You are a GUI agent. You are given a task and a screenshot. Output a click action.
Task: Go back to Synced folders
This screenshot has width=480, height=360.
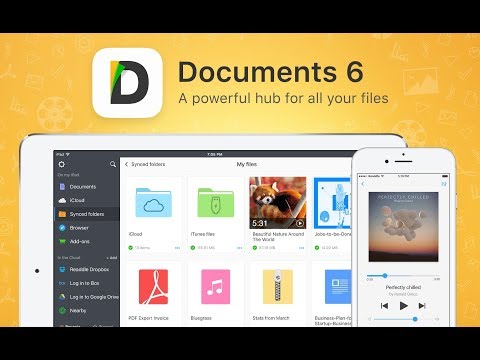tap(145, 164)
